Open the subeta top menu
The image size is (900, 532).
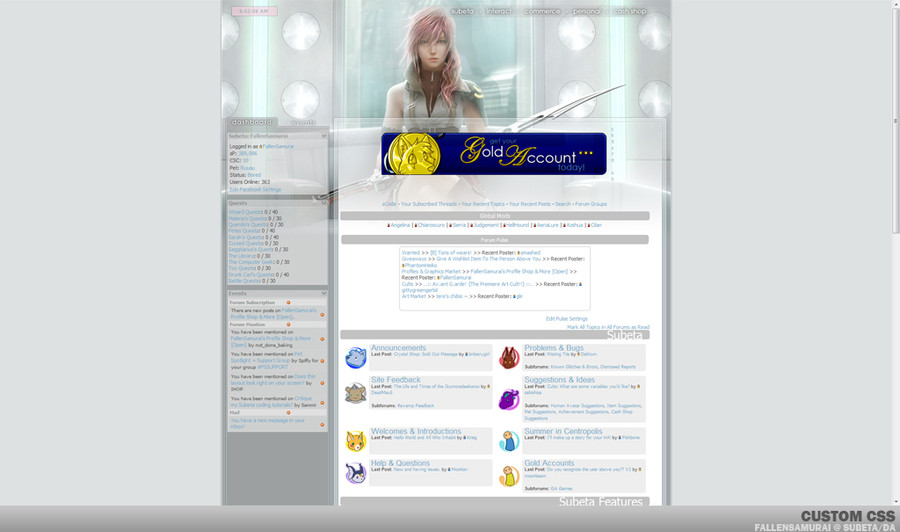[x=463, y=11]
